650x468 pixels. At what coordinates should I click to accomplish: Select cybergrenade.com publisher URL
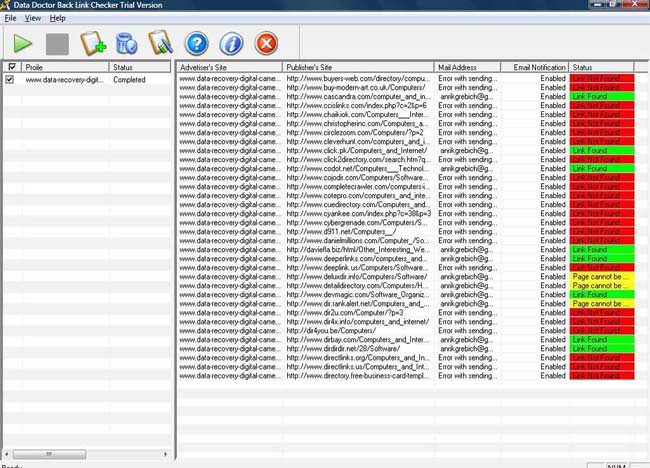pos(358,223)
